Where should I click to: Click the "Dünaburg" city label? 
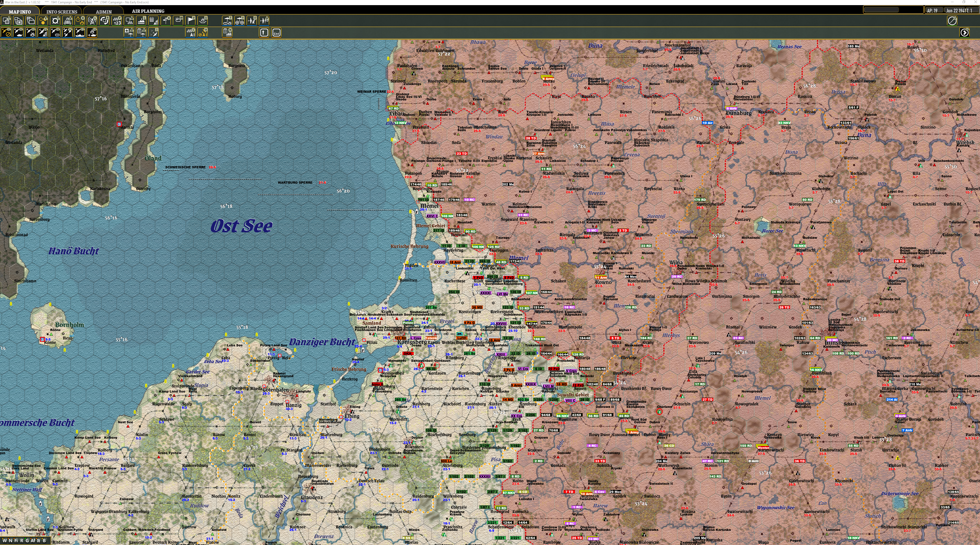pos(738,113)
